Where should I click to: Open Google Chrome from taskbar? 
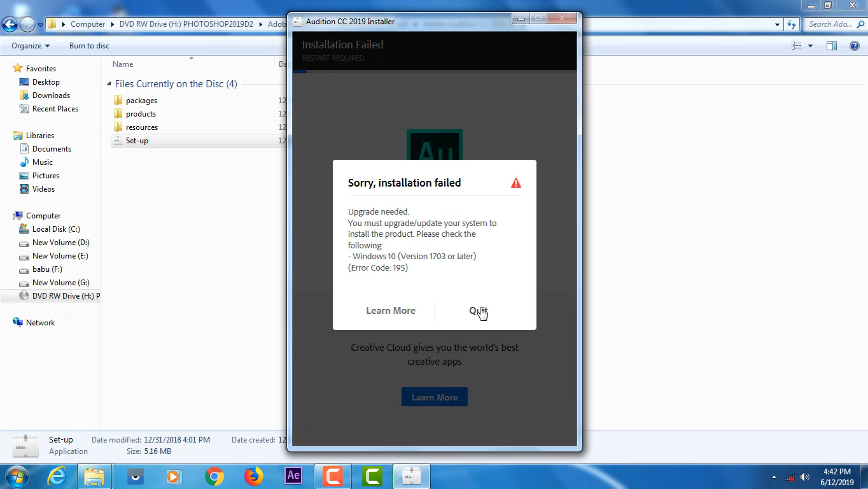click(x=214, y=476)
